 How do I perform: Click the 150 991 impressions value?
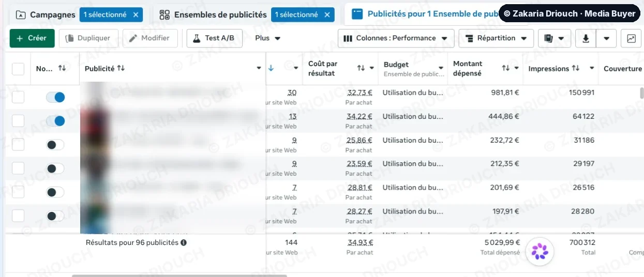click(x=581, y=93)
